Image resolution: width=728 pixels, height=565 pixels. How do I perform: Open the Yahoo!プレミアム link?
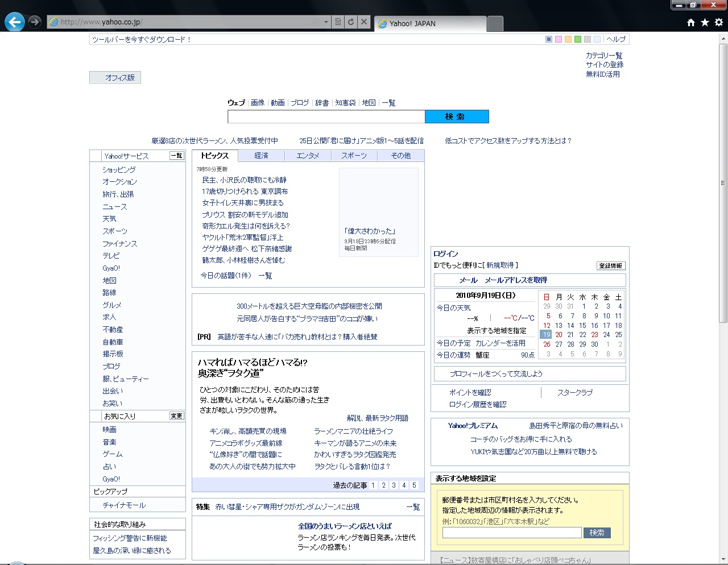click(x=473, y=426)
